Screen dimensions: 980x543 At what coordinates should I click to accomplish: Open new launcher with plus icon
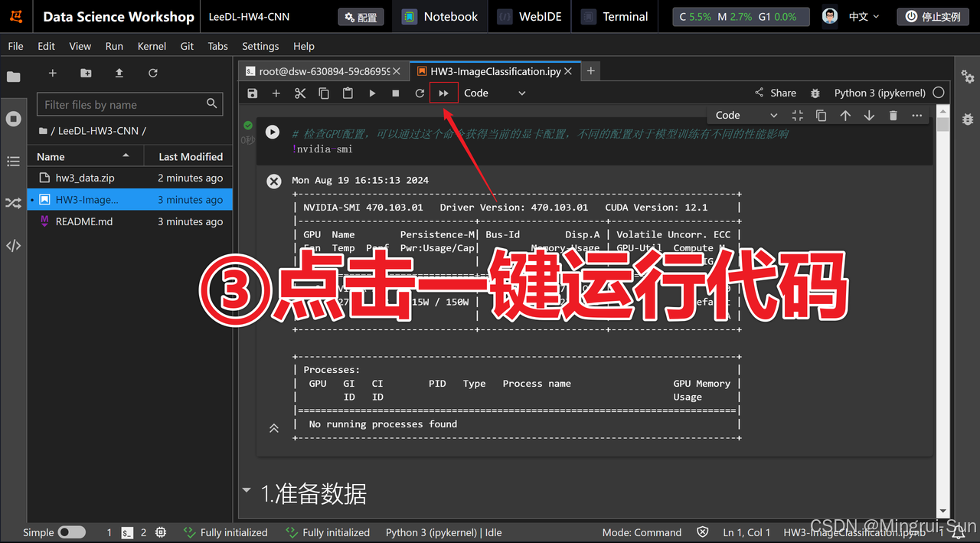pos(53,73)
